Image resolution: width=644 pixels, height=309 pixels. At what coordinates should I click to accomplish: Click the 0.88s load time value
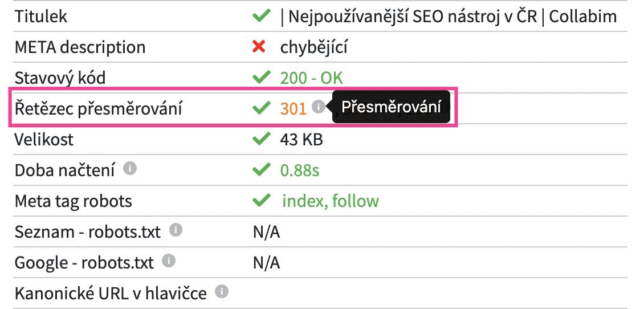pyautogui.click(x=300, y=170)
